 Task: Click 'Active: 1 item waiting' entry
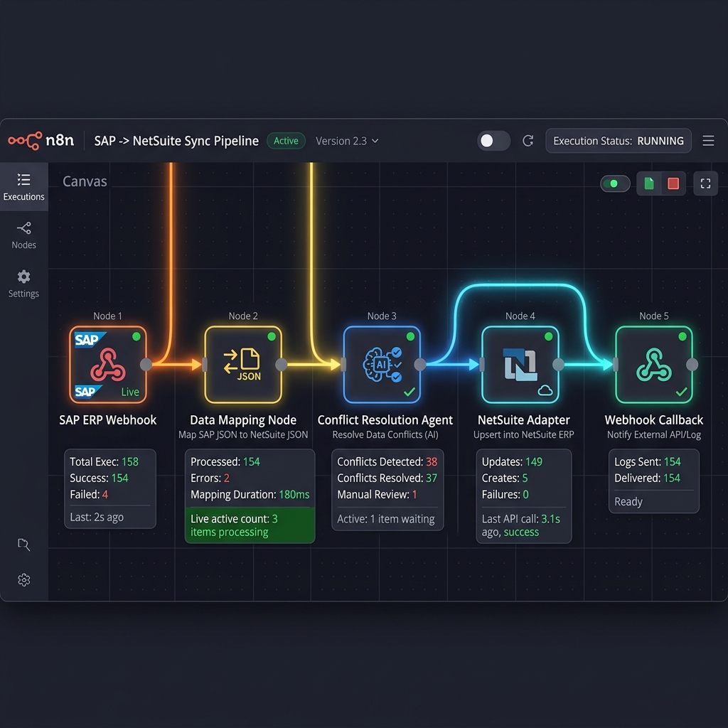tap(386, 518)
